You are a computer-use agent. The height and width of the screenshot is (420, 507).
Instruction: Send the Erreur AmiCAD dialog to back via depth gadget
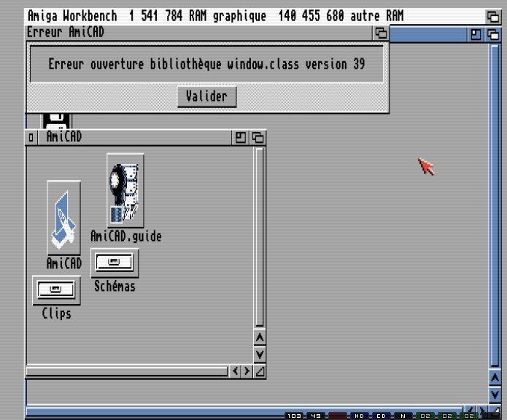[x=381, y=33]
